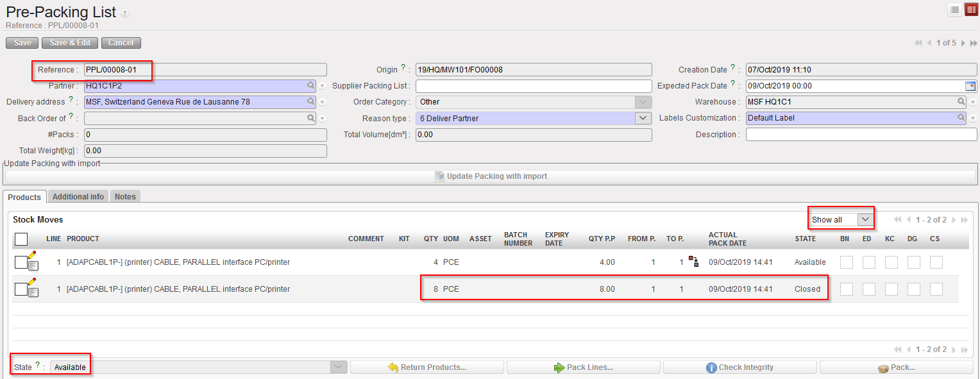
Task: Open the Notes tab
Action: pyautogui.click(x=125, y=197)
